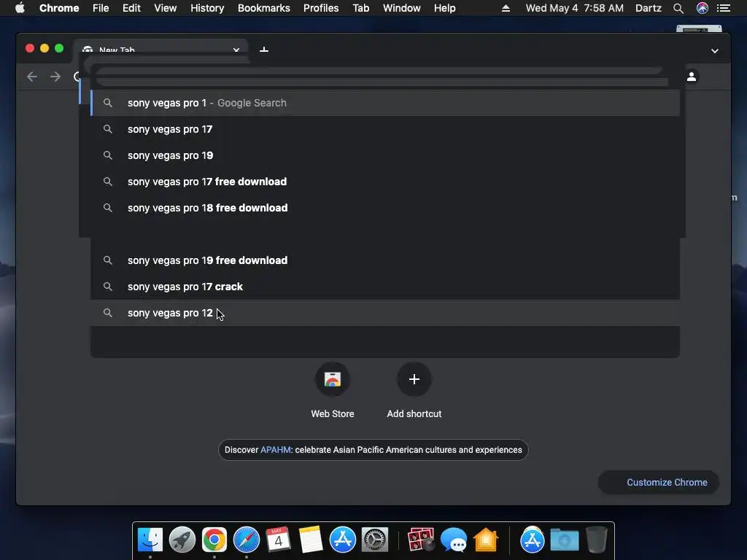Open the Window menu
This screenshot has height=560, width=747.
pos(402,8)
